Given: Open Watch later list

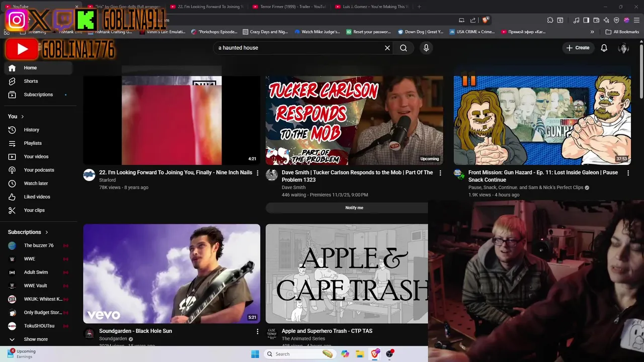Looking at the screenshot, I should (x=39, y=184).
